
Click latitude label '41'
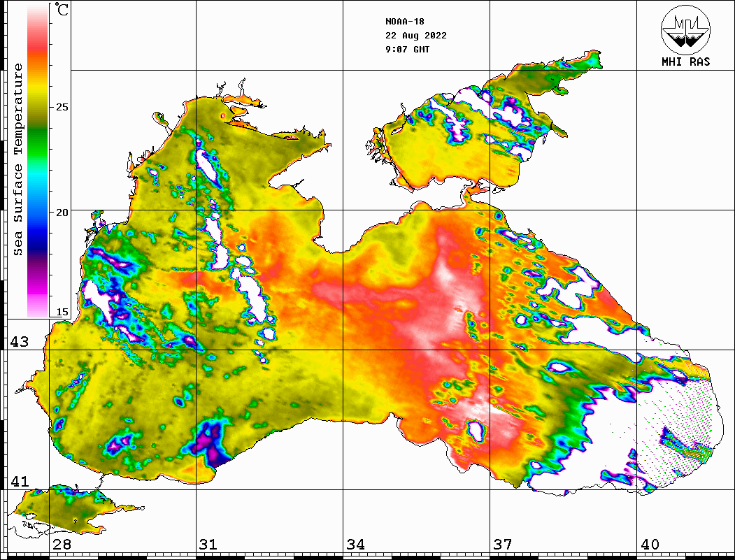[x=20, y=481]
